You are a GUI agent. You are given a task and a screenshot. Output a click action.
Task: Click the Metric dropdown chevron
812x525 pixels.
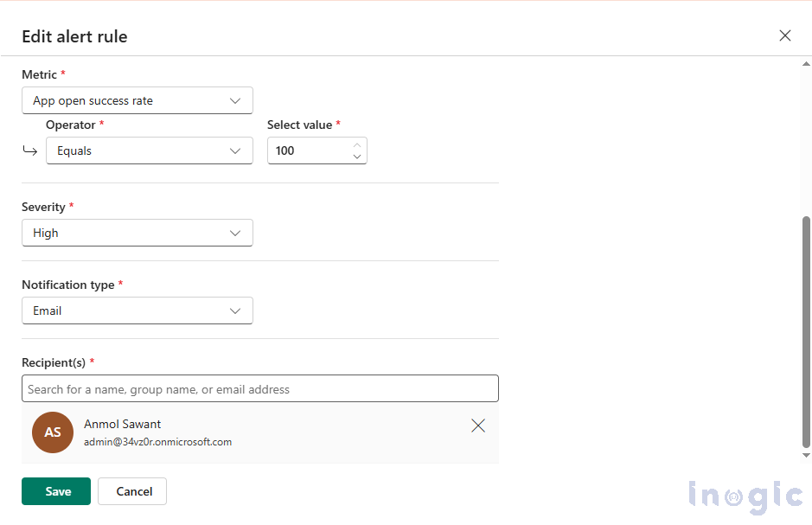234,100
